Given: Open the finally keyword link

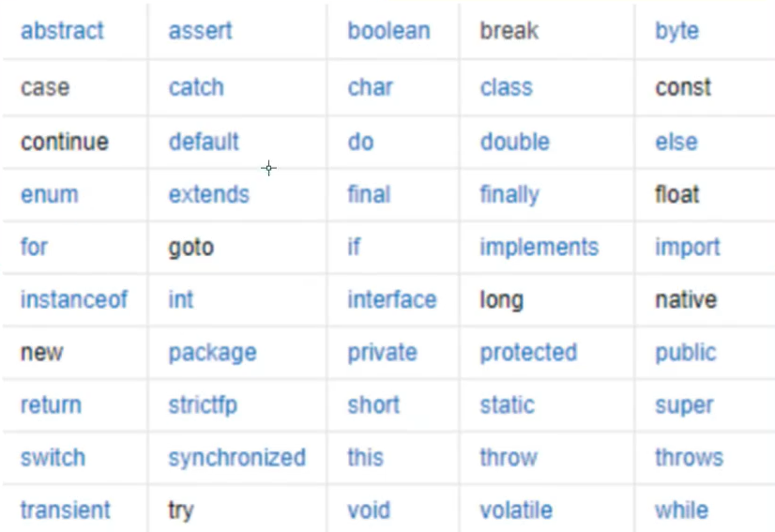Looking at the screenshot, I should click(509, 195).
